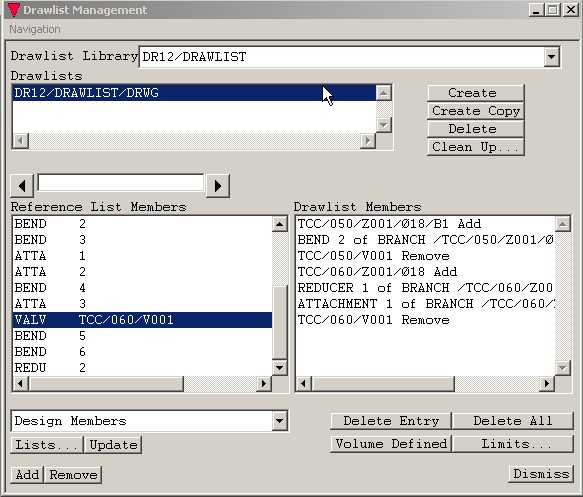583x497 pixels.
Task: Click the Create Copy button
Action: tap(476, 111)
